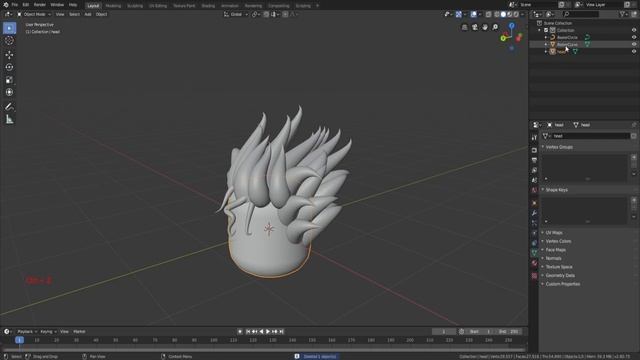Jump to the timeline start frame
This screenshot has width=640, height=360.
[248, 332]
